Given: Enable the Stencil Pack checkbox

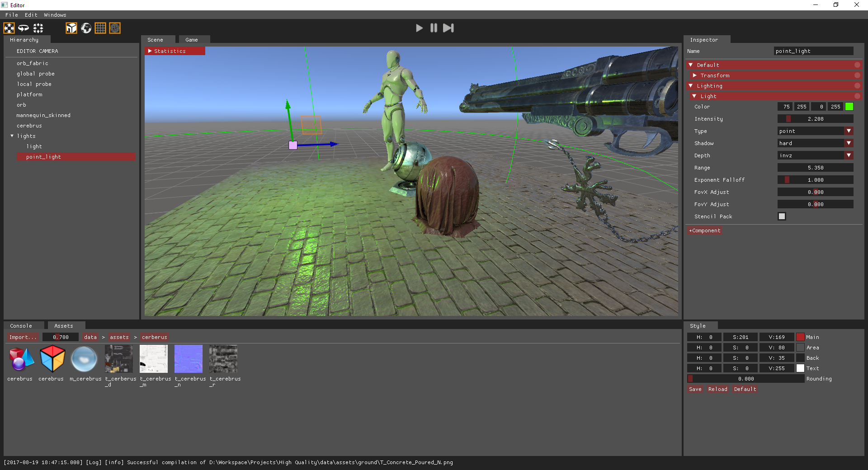Looking at the screenshot, I should tap(782, 216).
